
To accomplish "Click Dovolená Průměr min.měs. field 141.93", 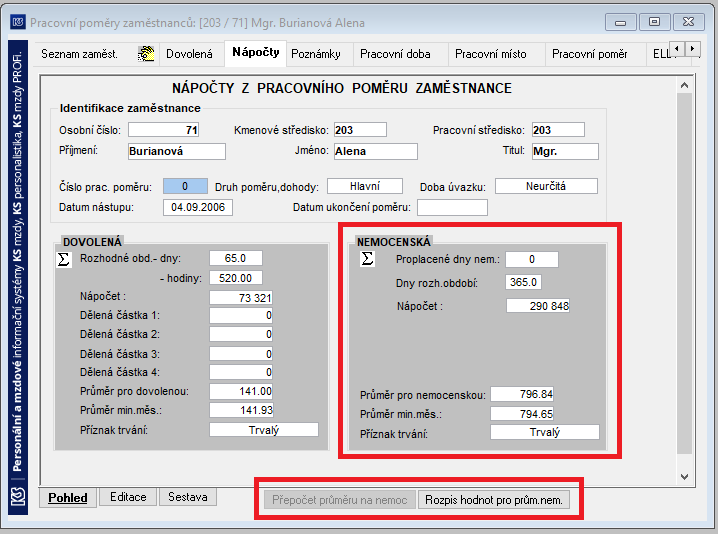I will (241, 410).
